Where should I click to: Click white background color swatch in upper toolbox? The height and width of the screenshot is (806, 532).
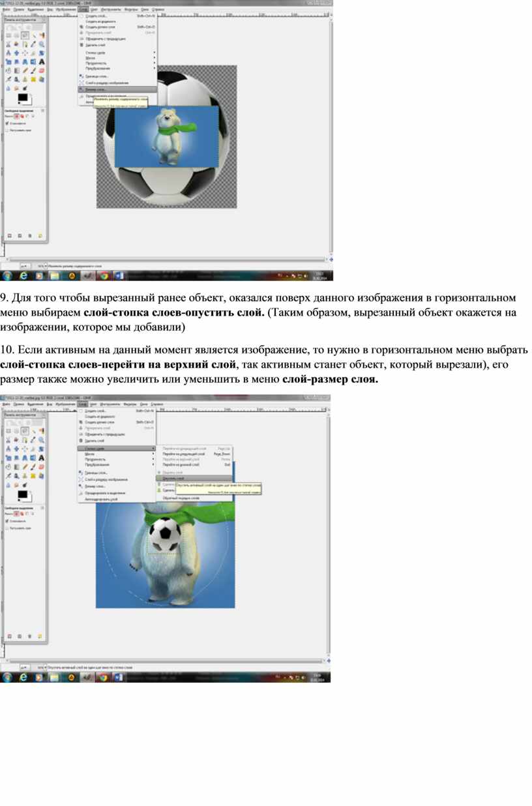coord(28,102)
